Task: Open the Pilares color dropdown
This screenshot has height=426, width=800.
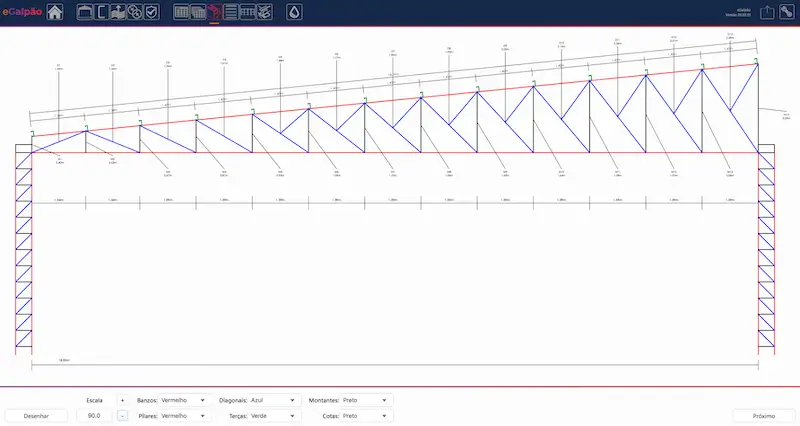Action: [x=182, y=415]
